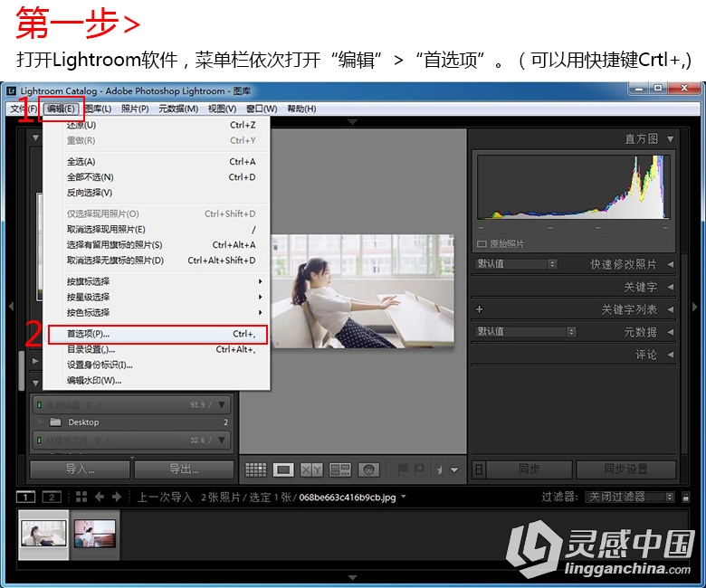Switch to grid view icon
Image resolution: width=706 pixels, height=588 pixels.
click(255, 469)
